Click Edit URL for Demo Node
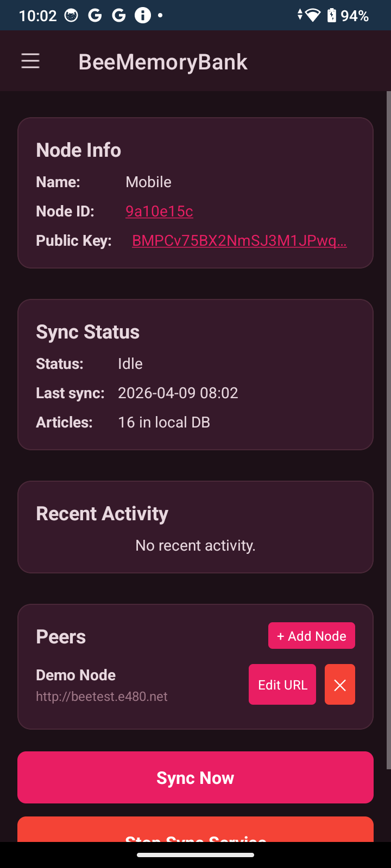 [x=282, y=685]
